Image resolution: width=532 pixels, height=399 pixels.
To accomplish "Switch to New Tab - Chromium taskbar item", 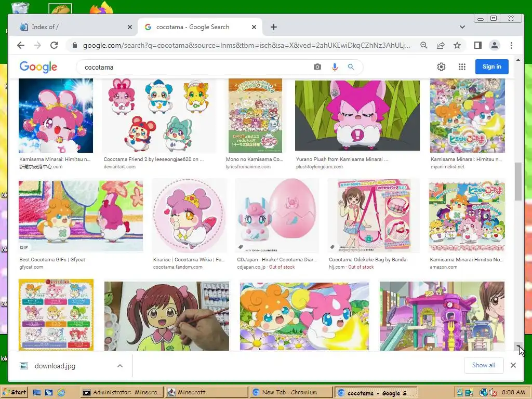I will point(291,393).
